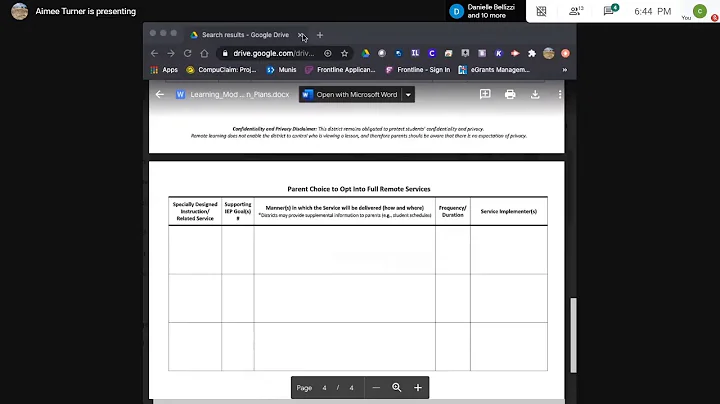Screen dimensions: 720x404
Task: Open the browser home page
Action: (204, 53)
